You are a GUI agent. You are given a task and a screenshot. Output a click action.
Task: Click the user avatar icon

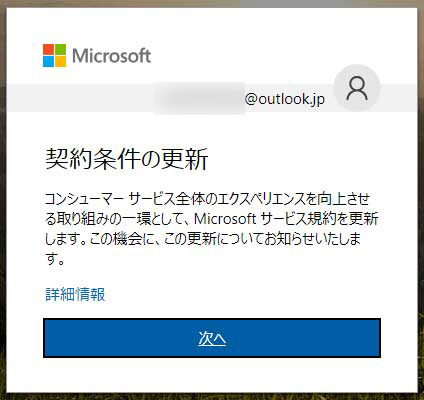point(357,88)
